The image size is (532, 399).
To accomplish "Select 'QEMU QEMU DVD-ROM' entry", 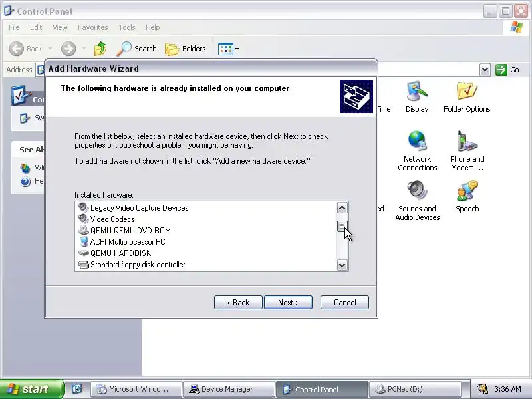I will pos(130,231).
